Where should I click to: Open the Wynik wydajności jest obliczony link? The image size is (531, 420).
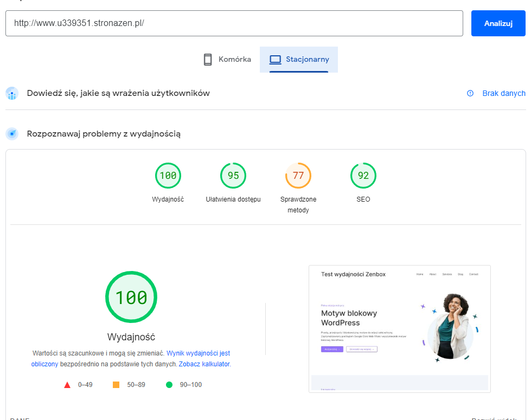click(198, 353)
